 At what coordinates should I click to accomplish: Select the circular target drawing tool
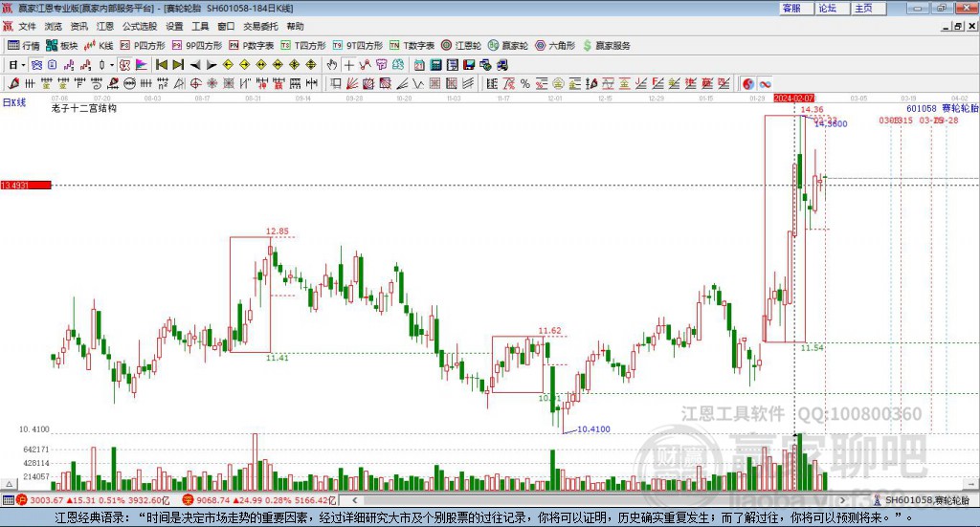click(195, 83)
